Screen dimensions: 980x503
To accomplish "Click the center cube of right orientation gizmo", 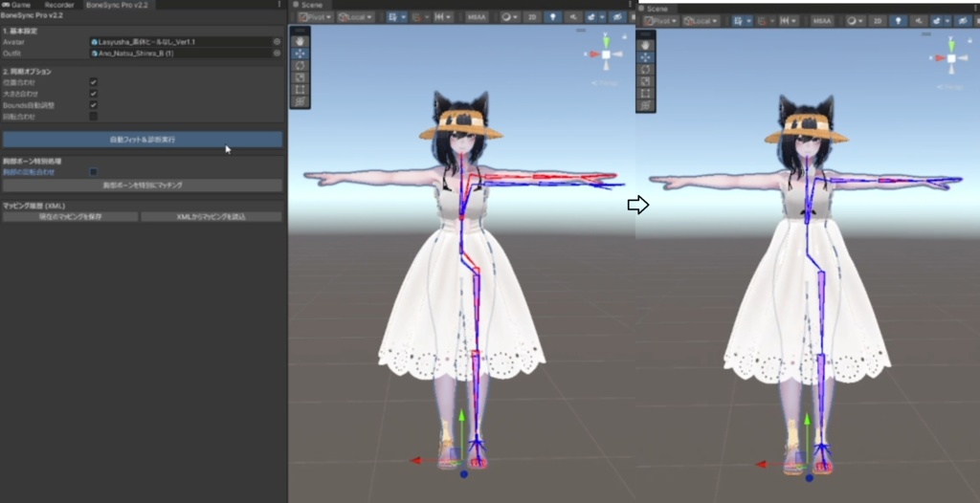I will [x=950, y=58].
